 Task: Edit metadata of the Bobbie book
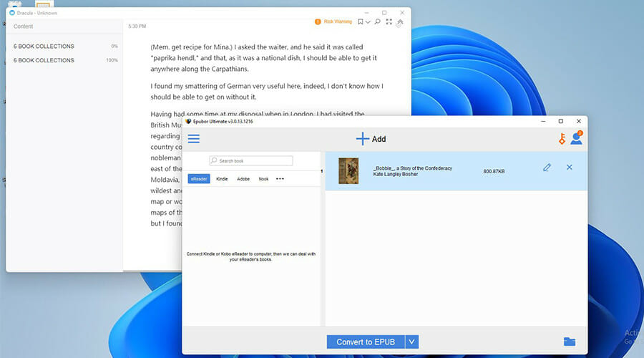click(547, 168)
